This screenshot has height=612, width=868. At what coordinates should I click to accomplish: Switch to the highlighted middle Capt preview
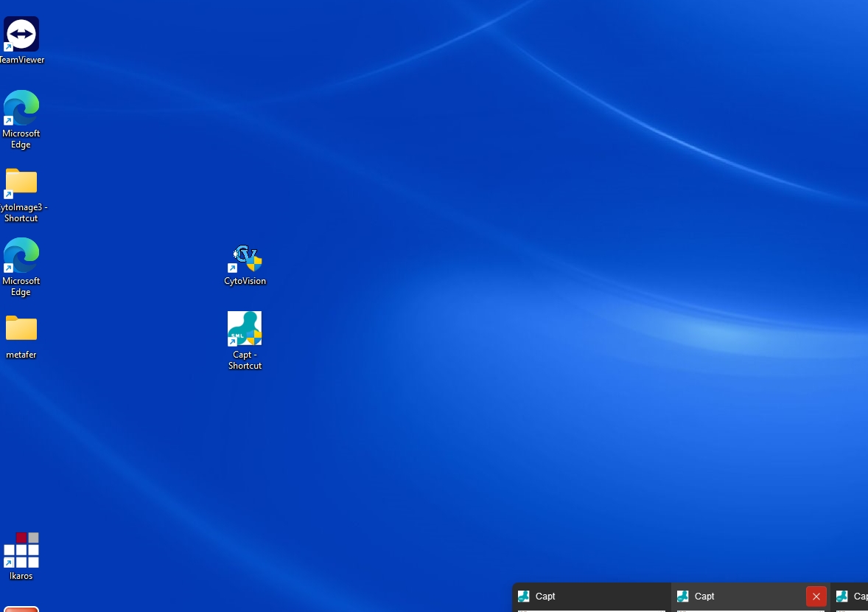coord(737,597)
